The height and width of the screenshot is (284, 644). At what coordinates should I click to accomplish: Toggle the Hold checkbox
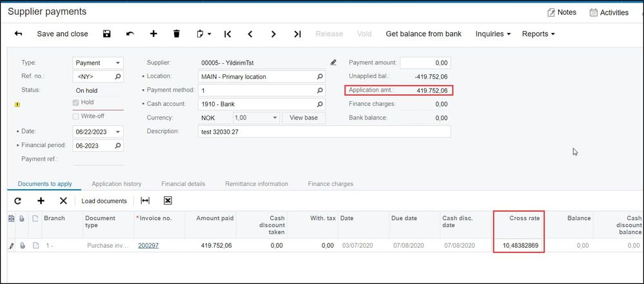(x=75, y=103)
